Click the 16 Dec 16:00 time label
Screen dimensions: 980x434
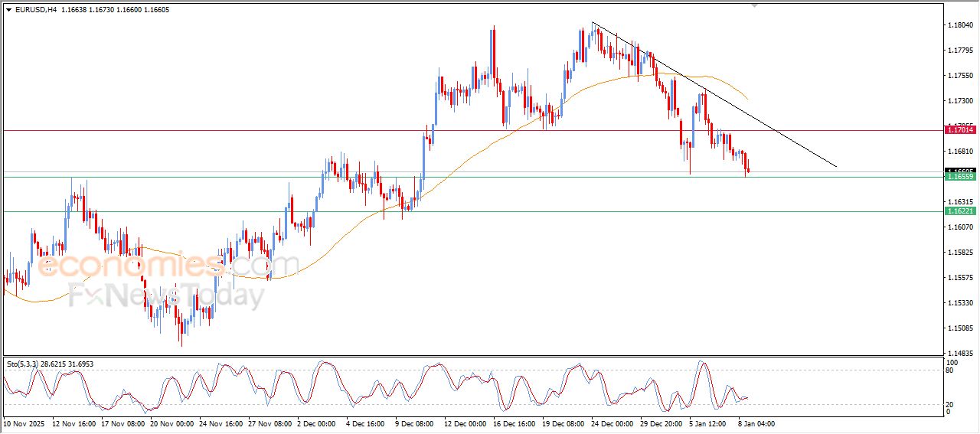coord(514,423)
